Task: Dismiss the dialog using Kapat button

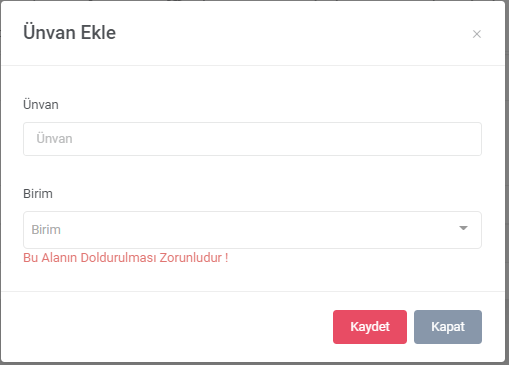Action: pos(448,327)
